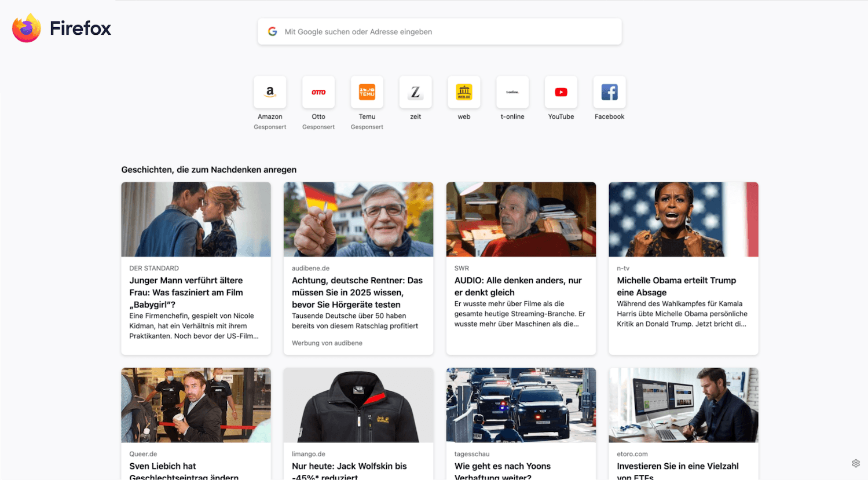
Task: Click the 'tagesschau' source label
Action: [x=472, y=454]
